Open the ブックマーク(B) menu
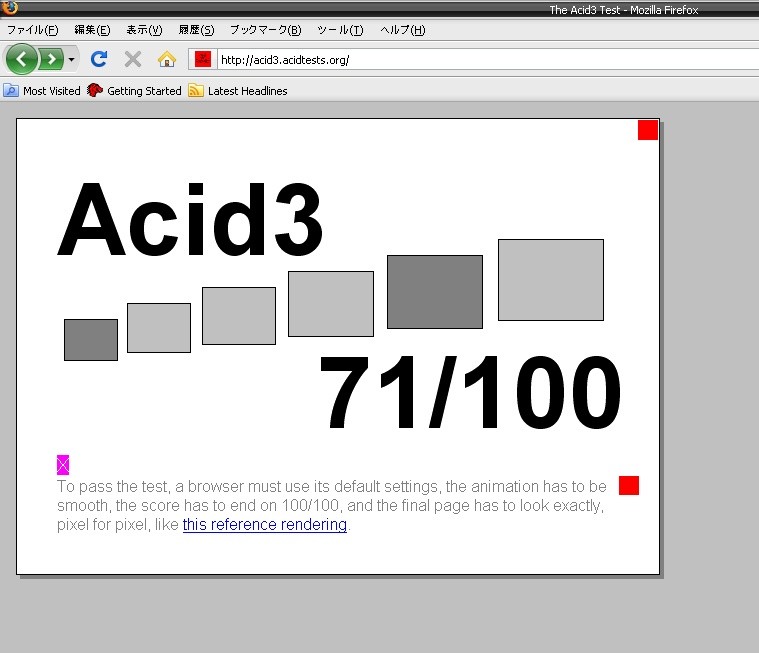 pyautogui.click(x=265, y=30)
